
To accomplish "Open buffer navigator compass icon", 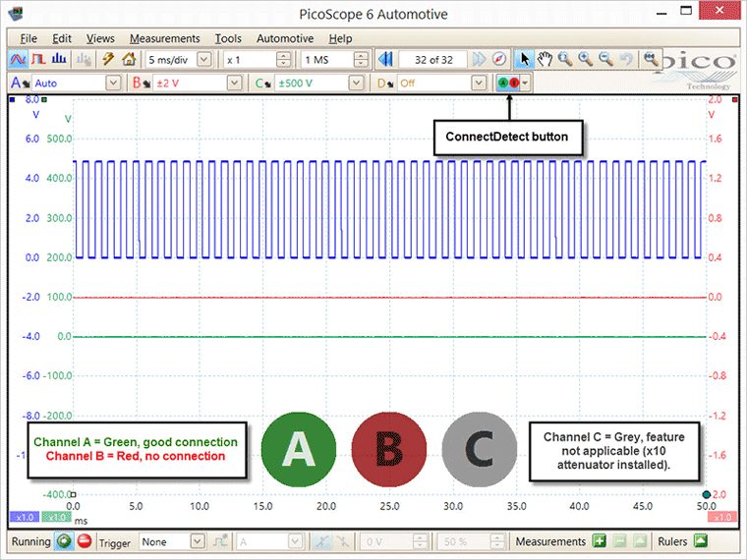I will pyautogui.click(x=498, y=60).
